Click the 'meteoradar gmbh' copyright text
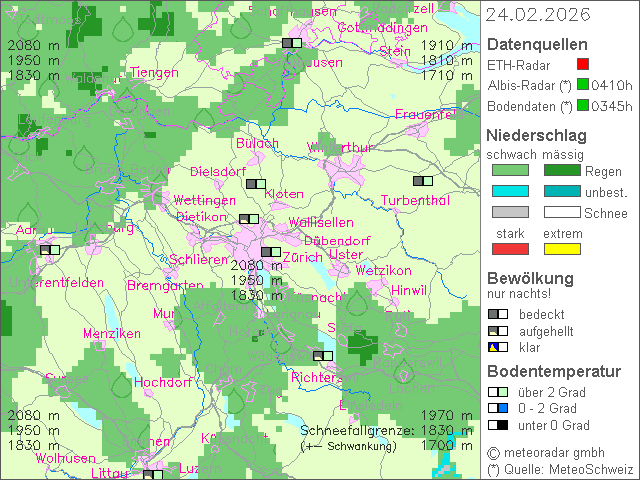 (559, 453)
